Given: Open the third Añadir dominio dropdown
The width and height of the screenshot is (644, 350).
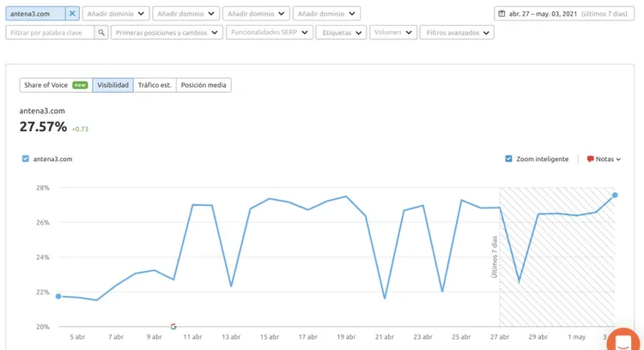Looking at the screenshot, I should point(256,14).
